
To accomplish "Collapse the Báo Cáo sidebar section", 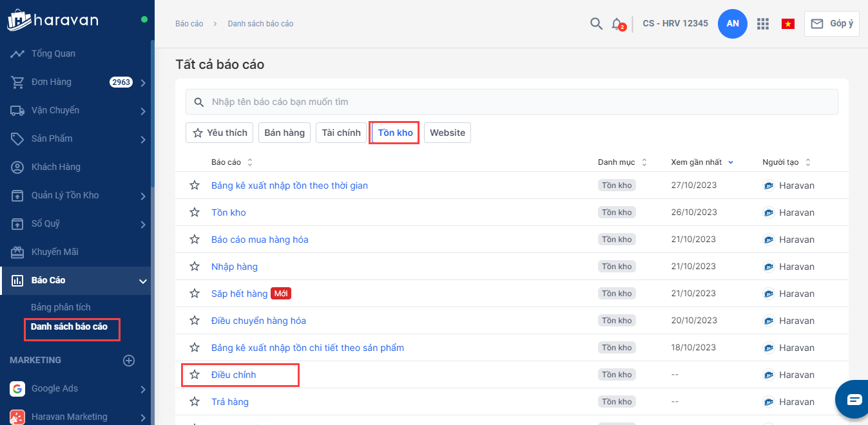I will pos(142,281).
